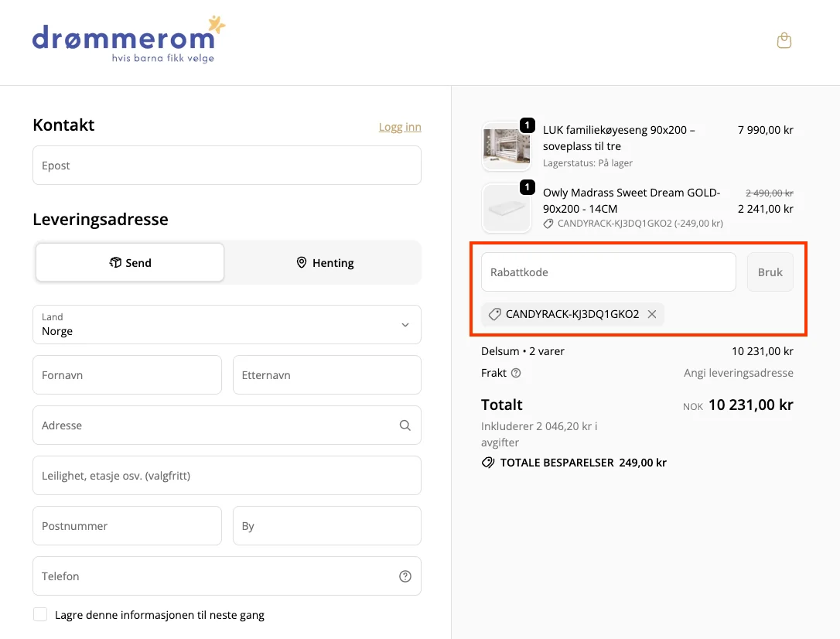Click the Kontakt heading
The image size is (840, 639).
coord(63,125)
